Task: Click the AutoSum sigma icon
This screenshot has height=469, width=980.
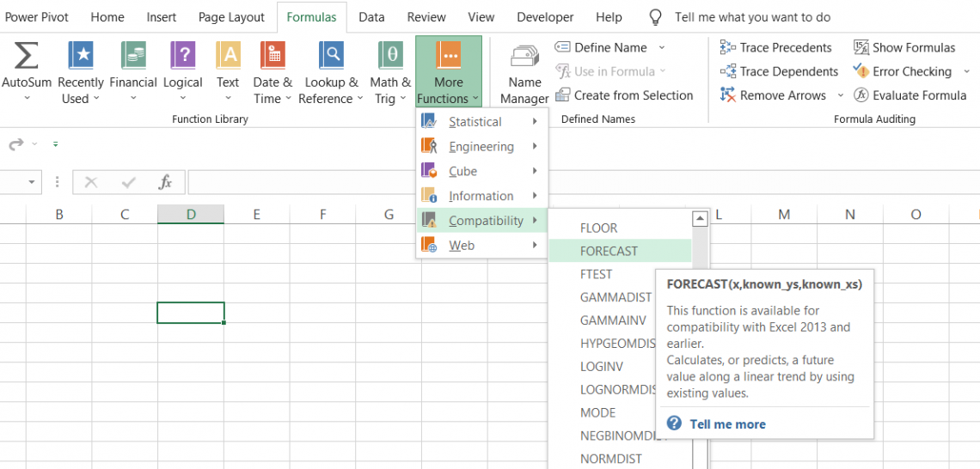Action: pos(27,57)
